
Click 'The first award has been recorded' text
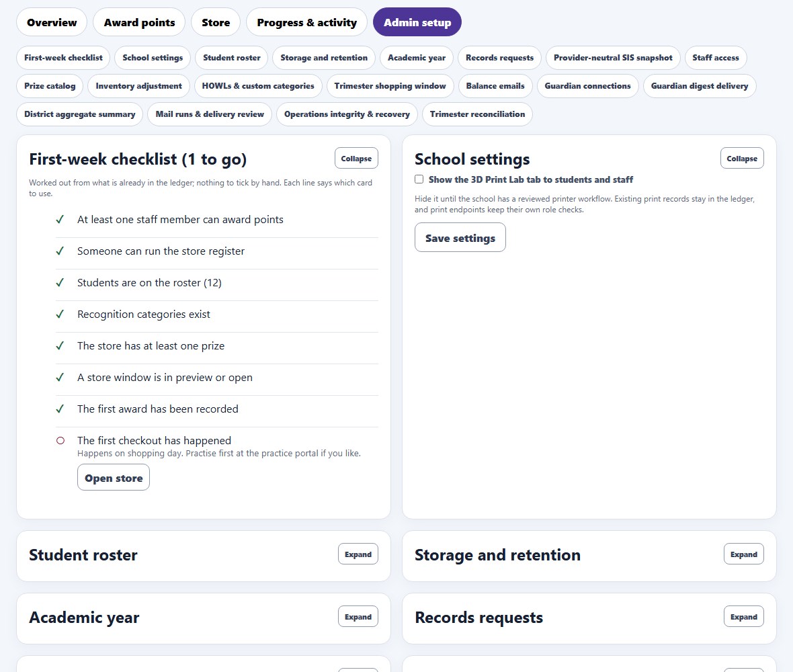(158, 409)
